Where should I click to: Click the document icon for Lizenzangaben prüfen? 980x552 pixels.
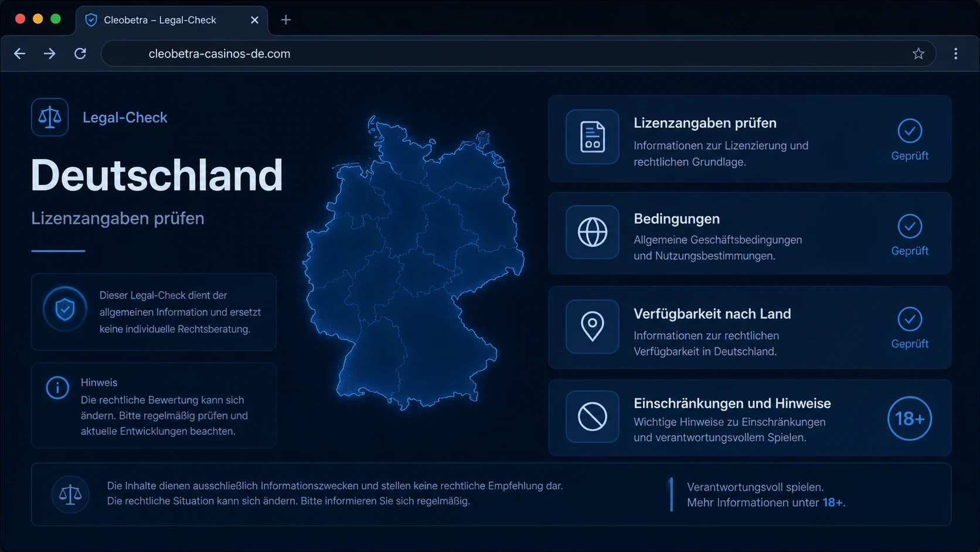[x=593, y=137]
